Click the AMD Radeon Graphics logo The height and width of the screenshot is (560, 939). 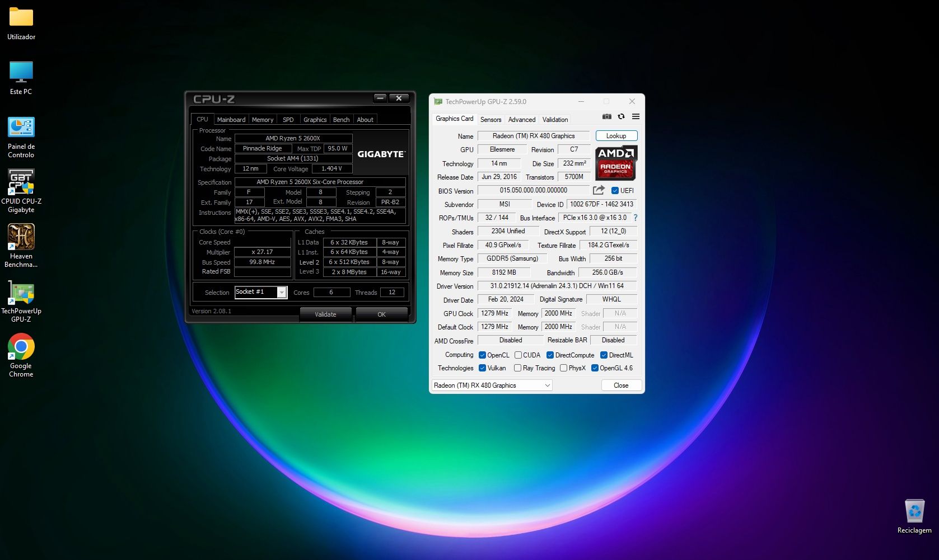tap(616, 162)
